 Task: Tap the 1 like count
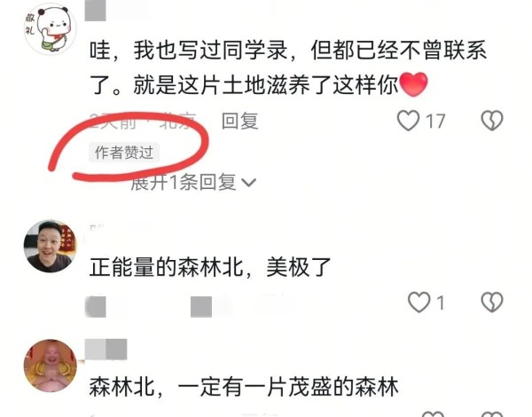coord(441,303)
